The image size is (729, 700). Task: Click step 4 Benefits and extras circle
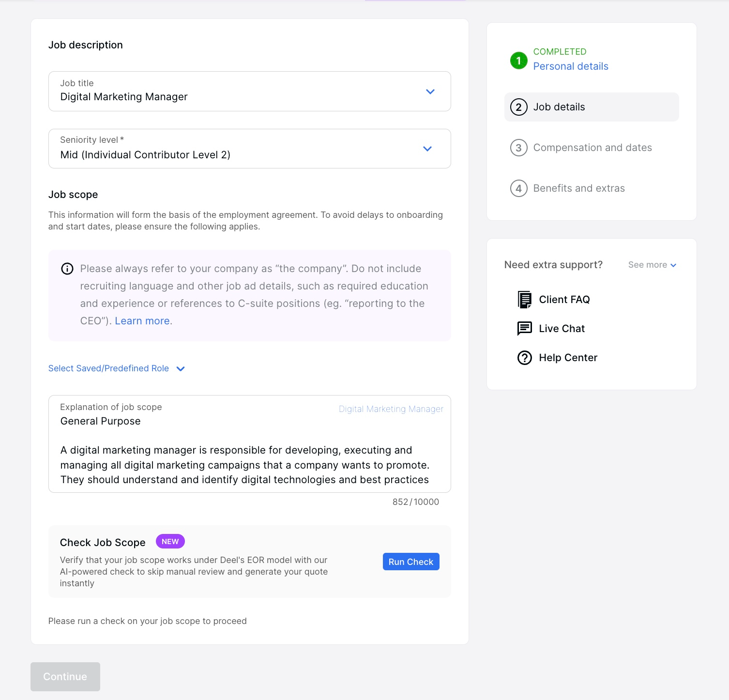point(518,188)
